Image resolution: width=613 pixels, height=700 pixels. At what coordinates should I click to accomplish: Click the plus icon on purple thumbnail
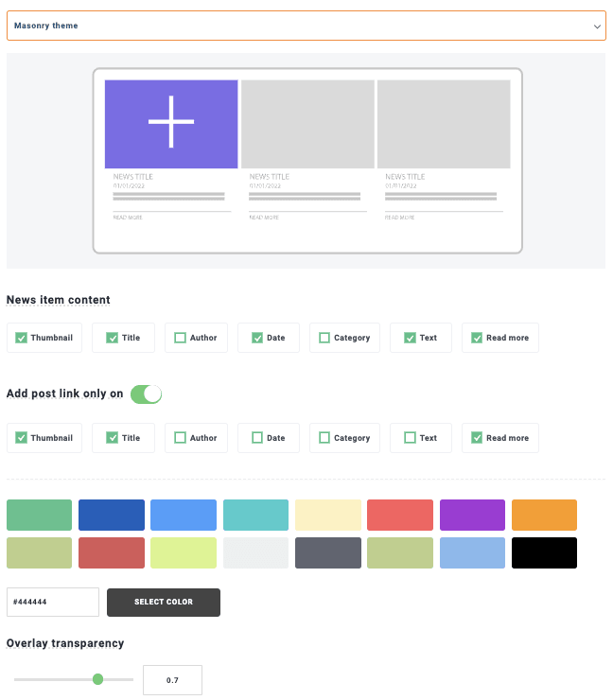pos(171,122)
